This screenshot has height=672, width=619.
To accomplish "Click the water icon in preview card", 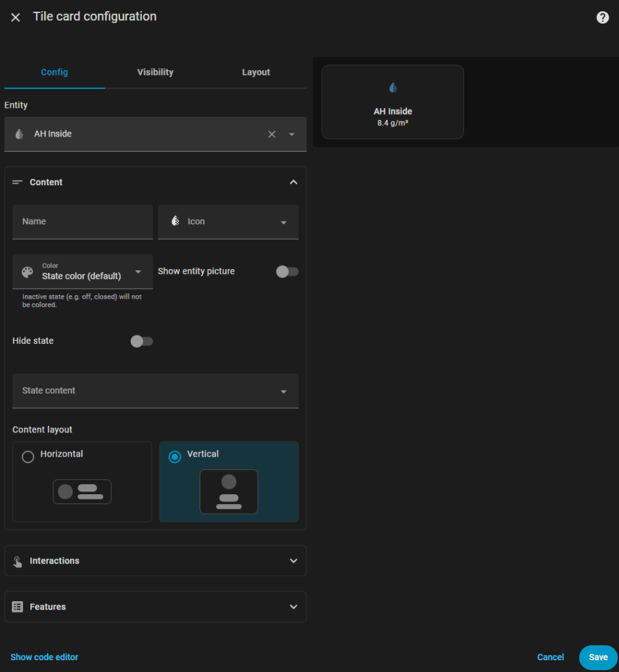I will tap(393, 88).
